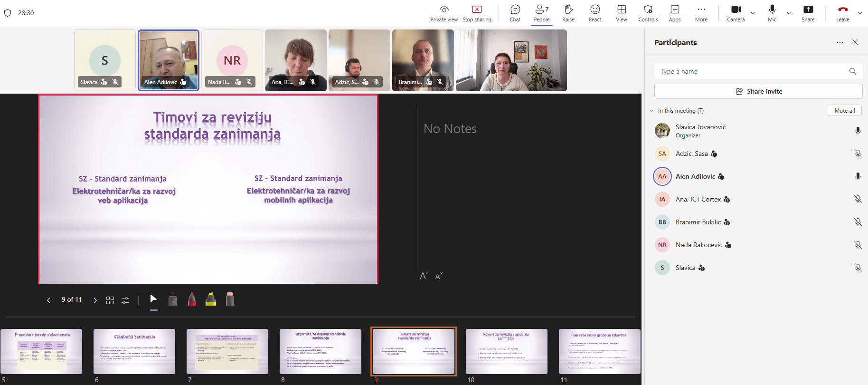Open the View menu
Image resolution: width=868 pixels, height=385 pixels.
pyautogui.click(x=621, y=13)
